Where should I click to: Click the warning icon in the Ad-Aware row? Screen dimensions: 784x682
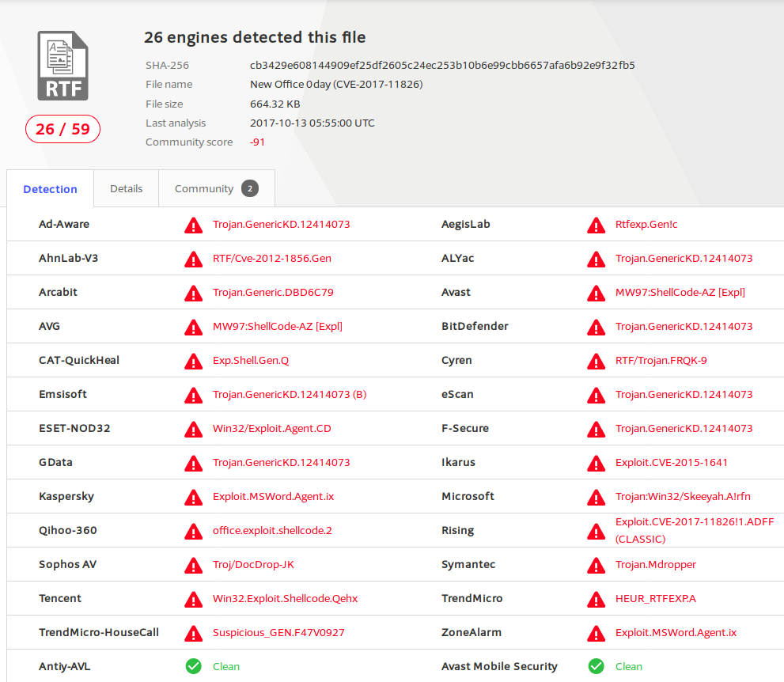[x=194, y=225]
